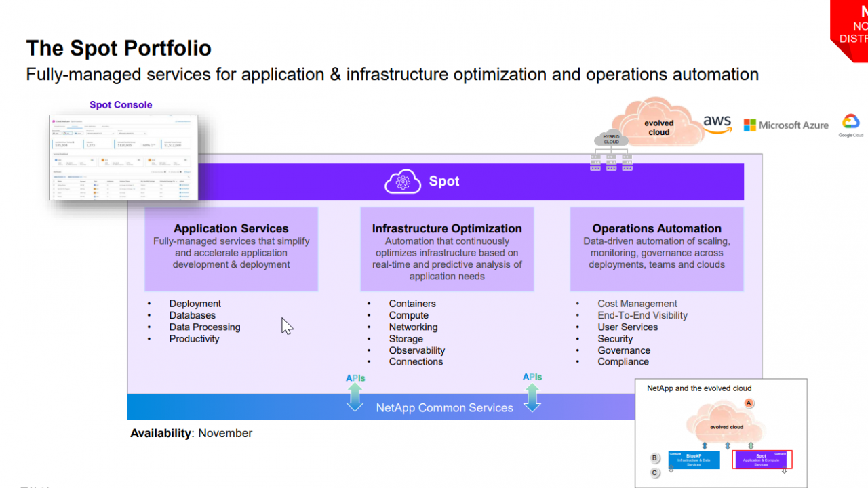Screen dimensions: 868x488
Task: Click the Google Cloud logo
Action: point(850,125)
